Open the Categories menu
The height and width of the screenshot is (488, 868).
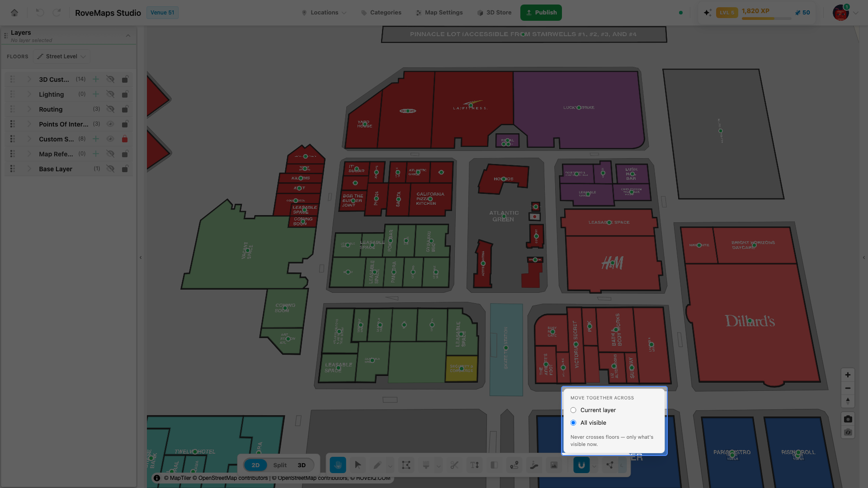coord(381,13)
